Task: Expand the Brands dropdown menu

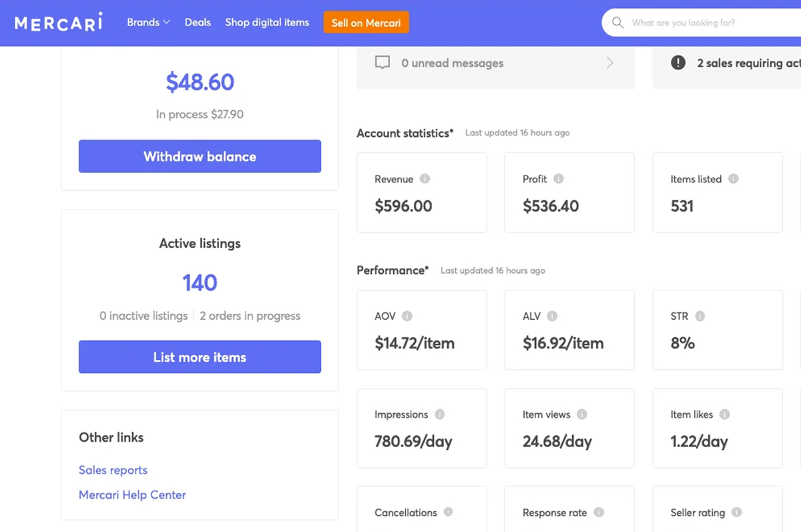Action: (x=148, y=23)
